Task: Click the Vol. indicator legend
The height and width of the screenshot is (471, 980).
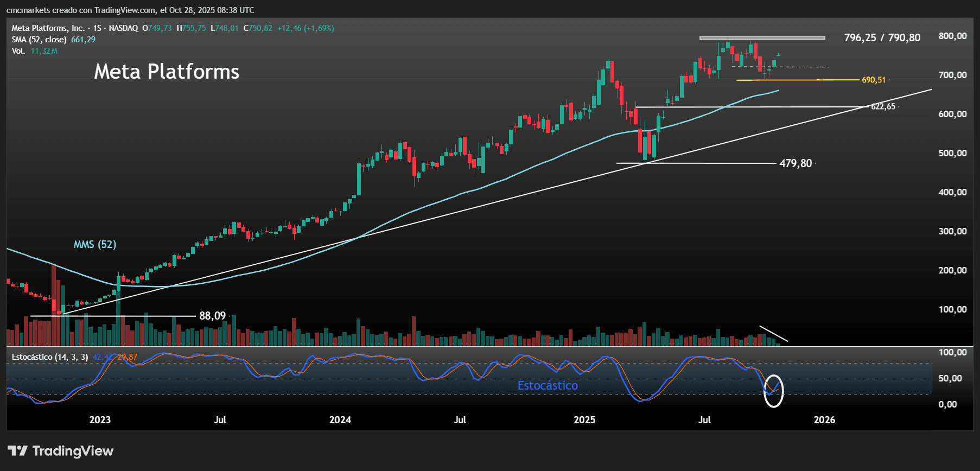Action: (x=18, y=51)
